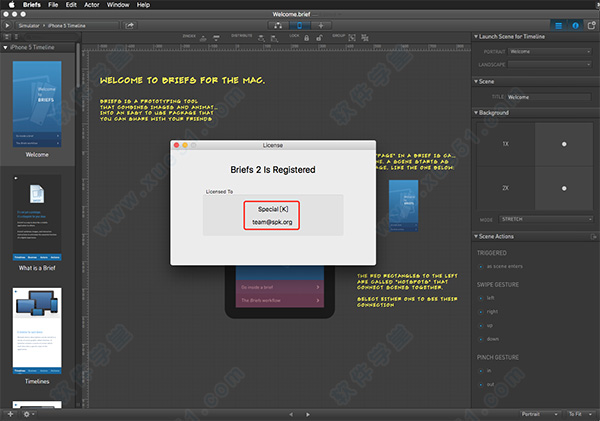The image size is (600, 421).
Task: Open the To Fit zoom dropdown
Action: click(580, 414)
